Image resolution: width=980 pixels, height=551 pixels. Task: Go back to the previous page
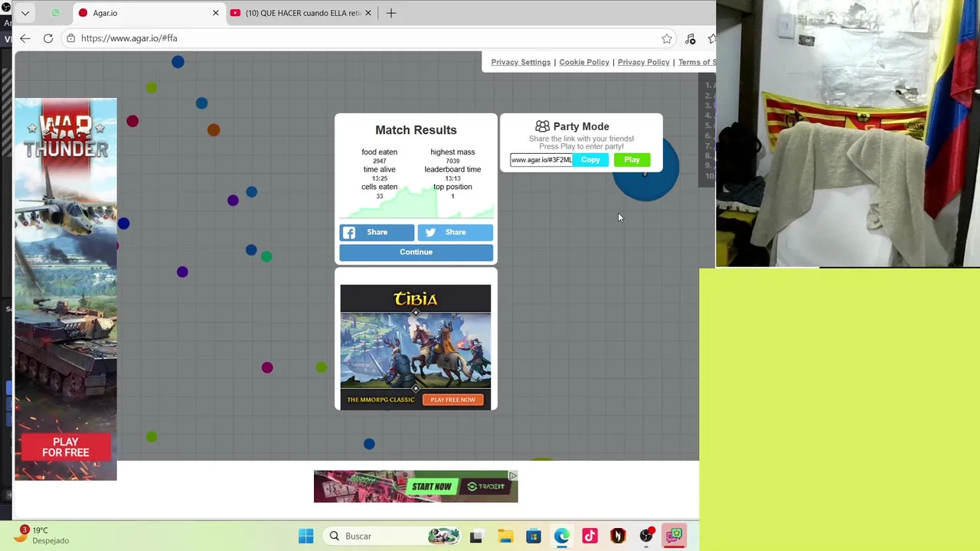pyautogui.click(x=25, y=38)
